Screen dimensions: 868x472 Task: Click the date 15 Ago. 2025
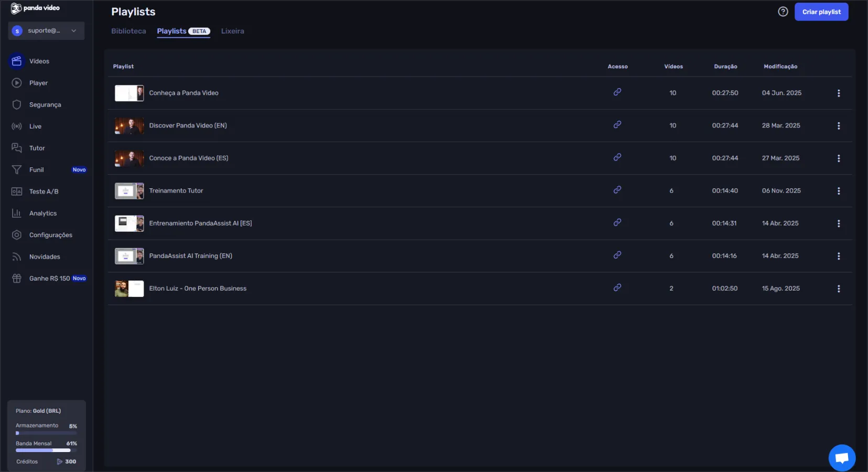coord(781,288)
